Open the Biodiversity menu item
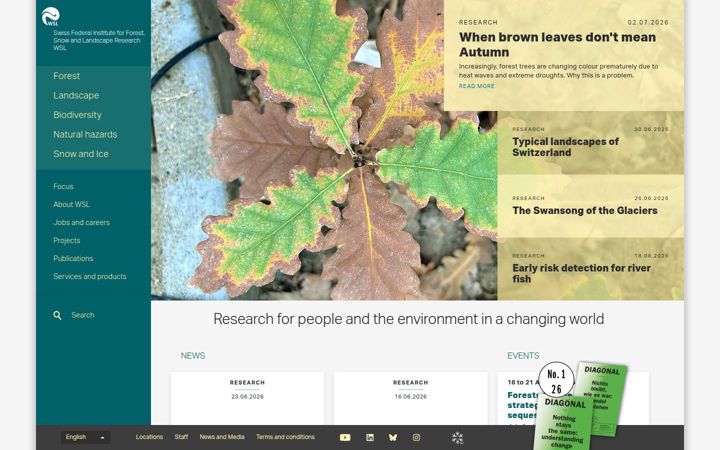The height and width of the screenshot is (450, 720). (x=77, y=115)
